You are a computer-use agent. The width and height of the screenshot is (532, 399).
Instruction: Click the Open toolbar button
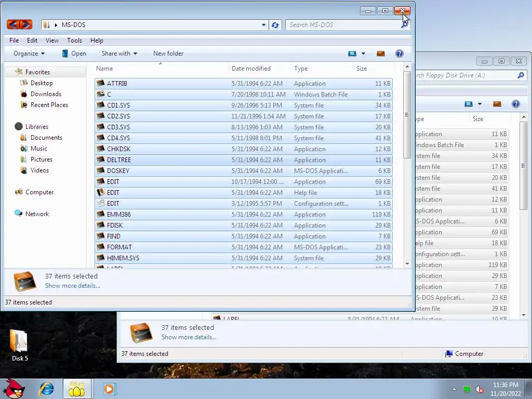(x=74, y=54)
